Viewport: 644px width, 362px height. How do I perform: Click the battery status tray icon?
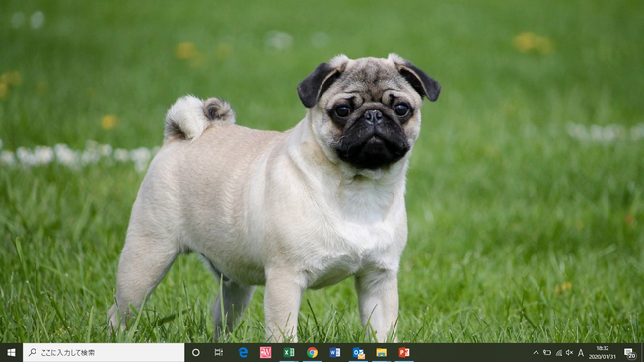click(x=547, y=352)
